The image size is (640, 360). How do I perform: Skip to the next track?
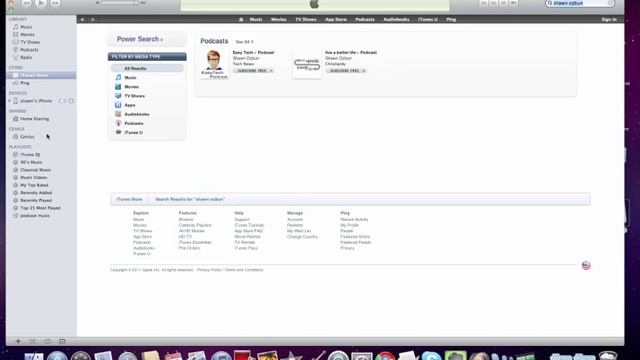(55, 3)
